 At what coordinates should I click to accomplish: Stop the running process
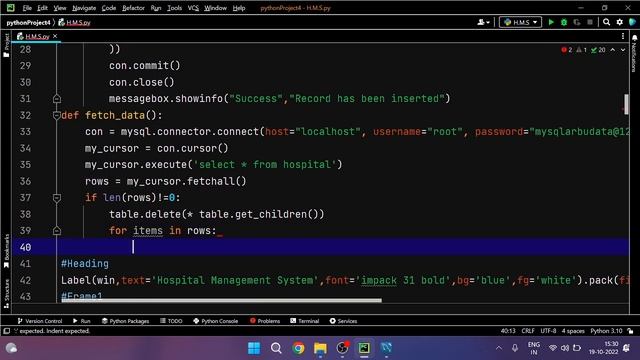tap(589, 22)
